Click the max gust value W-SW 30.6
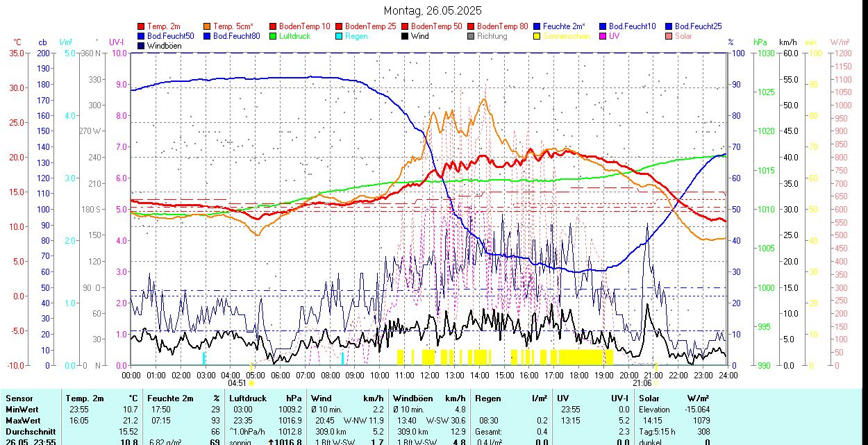The height and width of the screenshot is (445, 868). click(x=446, y=421)
